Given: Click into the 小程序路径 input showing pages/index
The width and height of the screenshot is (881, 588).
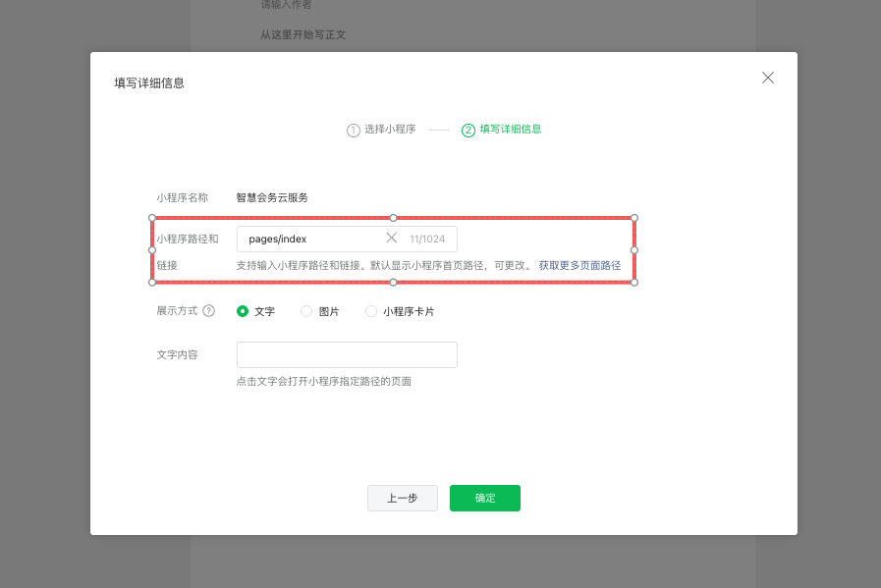Looking at the screenshot, I should coord(309,239).
